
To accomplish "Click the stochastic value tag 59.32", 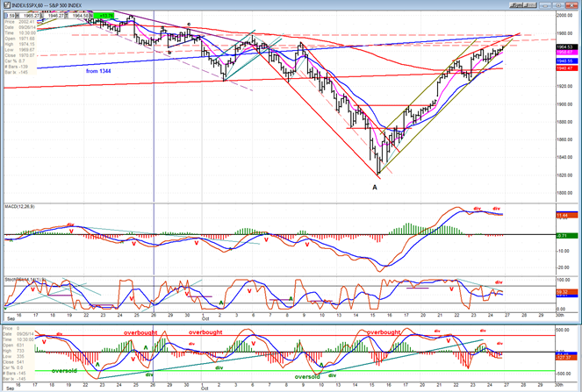I will tap(566, 292).
